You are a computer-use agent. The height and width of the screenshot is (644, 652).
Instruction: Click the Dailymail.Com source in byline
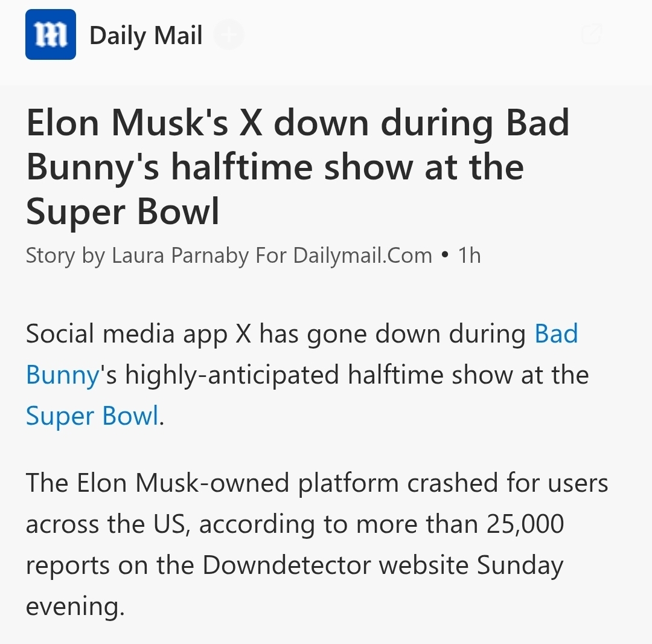tap(363, 256)
